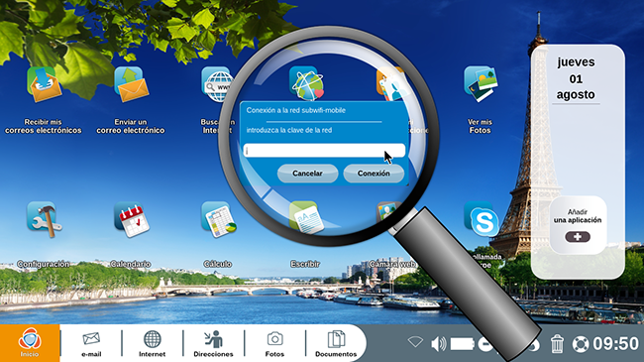Click the Cancelar button in dialog

pos(307,174)
